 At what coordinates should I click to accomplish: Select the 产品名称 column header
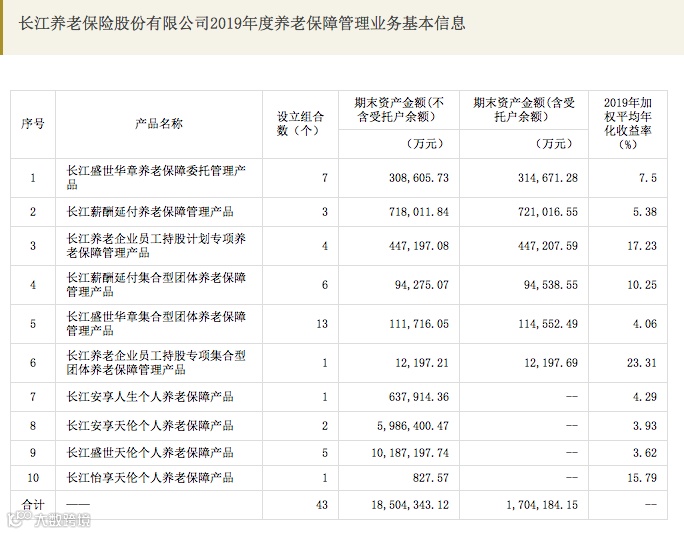tap(159, 124)
